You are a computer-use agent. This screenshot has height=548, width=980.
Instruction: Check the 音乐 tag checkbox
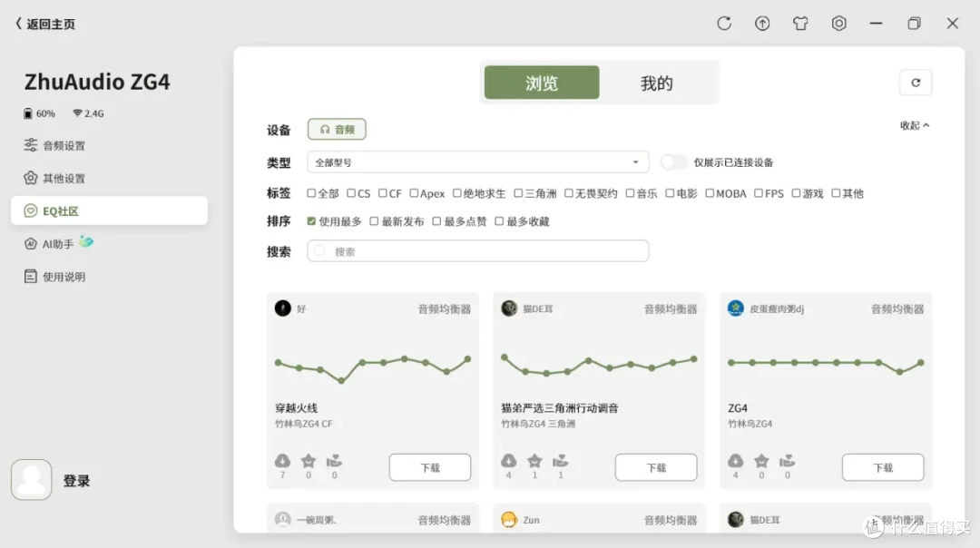[x=630, y=194]
